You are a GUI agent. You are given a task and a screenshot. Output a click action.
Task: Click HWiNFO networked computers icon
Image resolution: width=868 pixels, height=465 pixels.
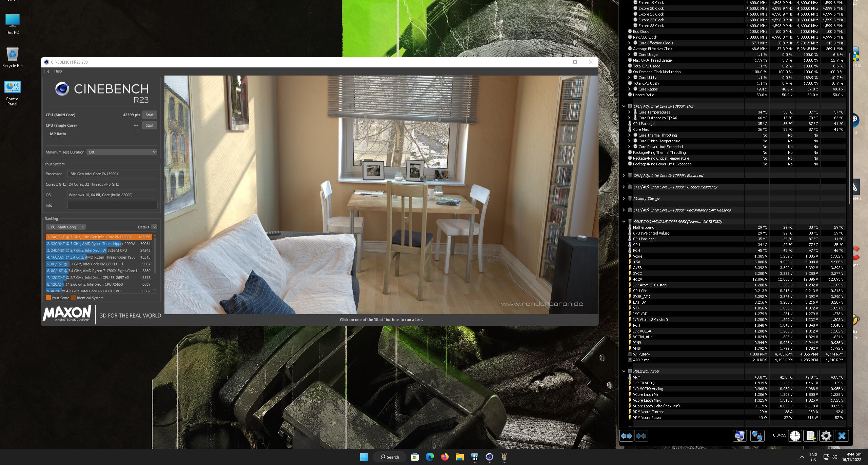click(757, 436)
